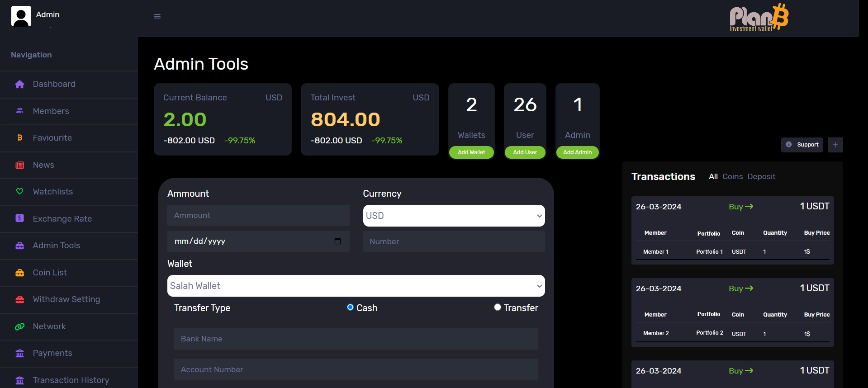Click the plus icon beside Support
Viewport: 868px width, 388px height.
coord(835,145)
